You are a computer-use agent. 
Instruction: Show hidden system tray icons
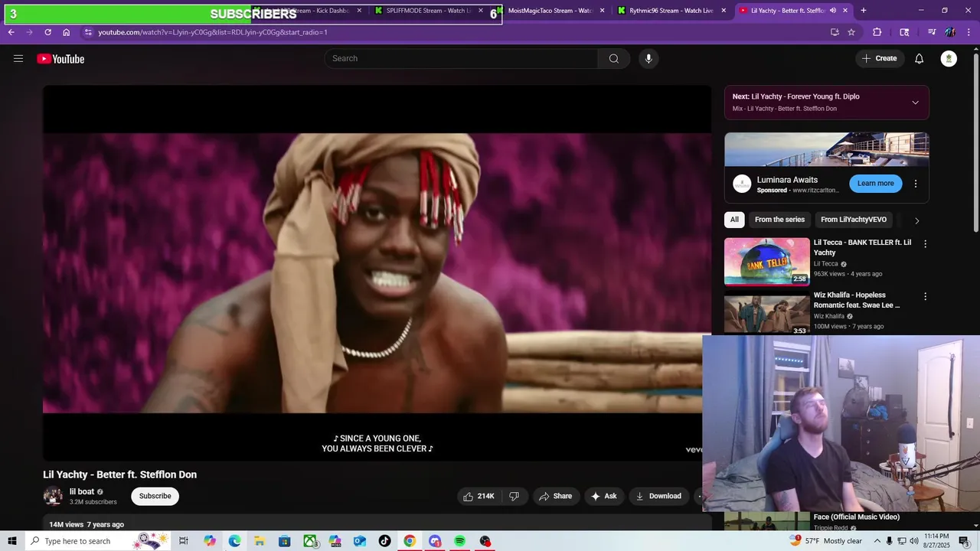[x=876, y=541]
